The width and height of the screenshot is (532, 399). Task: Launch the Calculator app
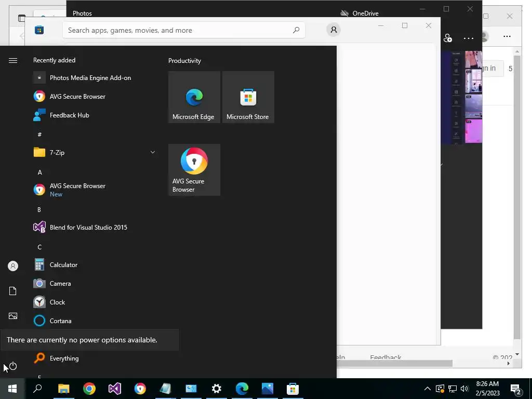pyautogui.click(x=95, y=264)
